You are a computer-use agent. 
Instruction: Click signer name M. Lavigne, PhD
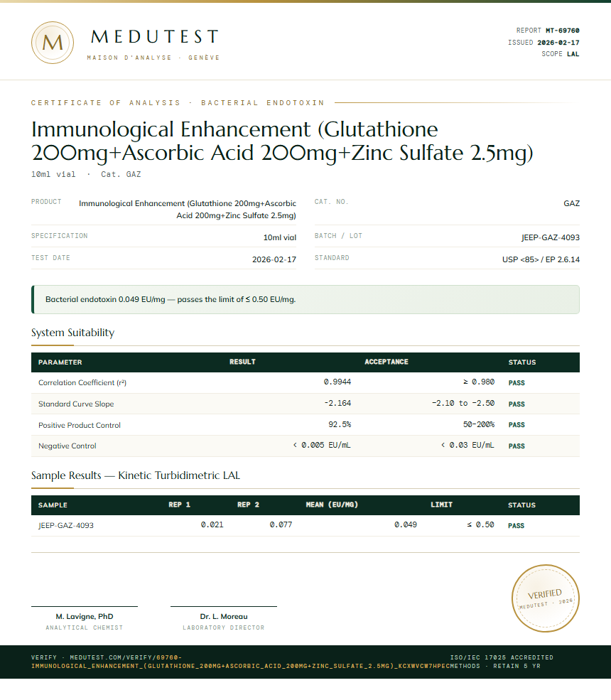[85, 617]
